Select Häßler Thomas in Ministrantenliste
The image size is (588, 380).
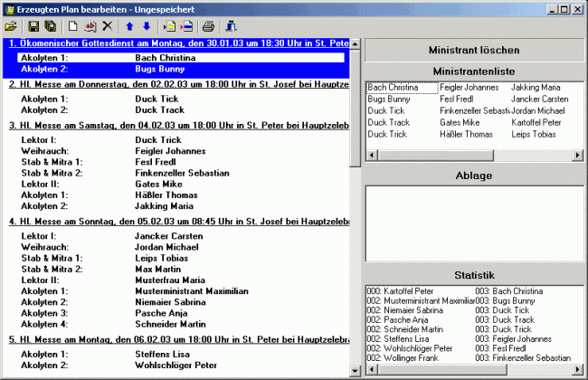point(466,134)
